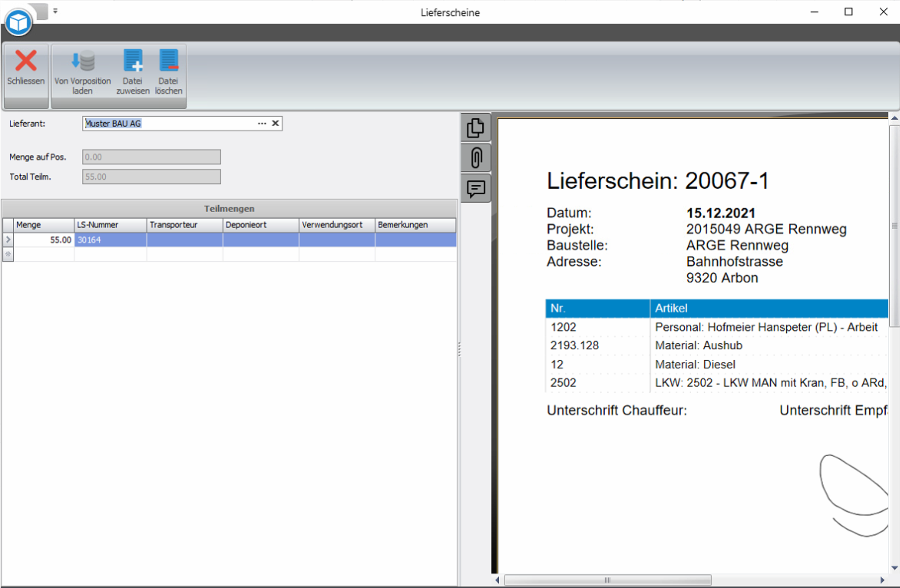
Task: Open Lieferant lookup with ellipsis button
Action: [x=262, y=124]
